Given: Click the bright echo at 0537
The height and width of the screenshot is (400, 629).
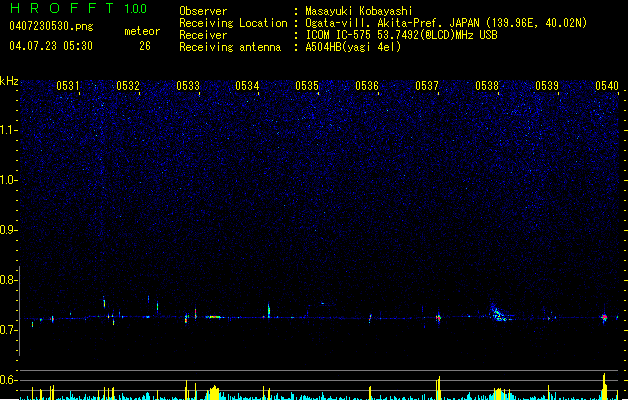Looking at the screenshot, I should (x=438, y=318).
